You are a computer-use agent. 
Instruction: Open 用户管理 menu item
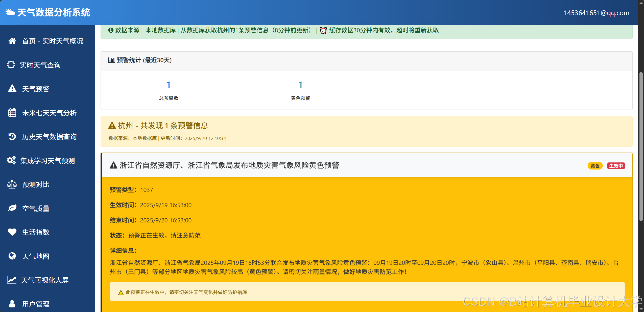click(36, 304)
